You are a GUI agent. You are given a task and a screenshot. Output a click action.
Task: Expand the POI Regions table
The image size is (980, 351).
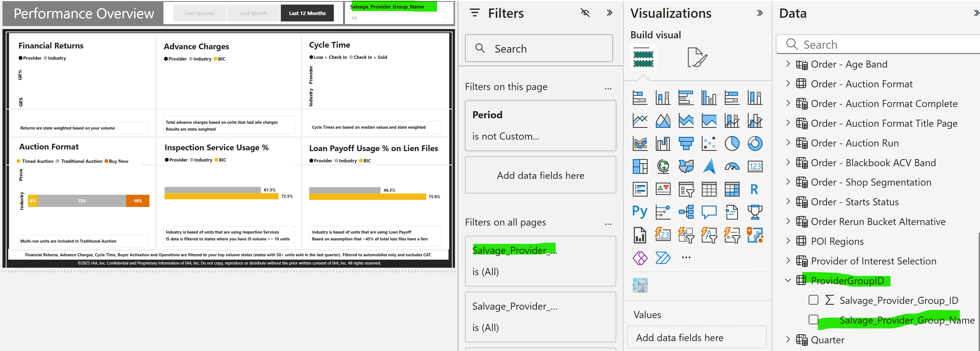tap(788, 241)
